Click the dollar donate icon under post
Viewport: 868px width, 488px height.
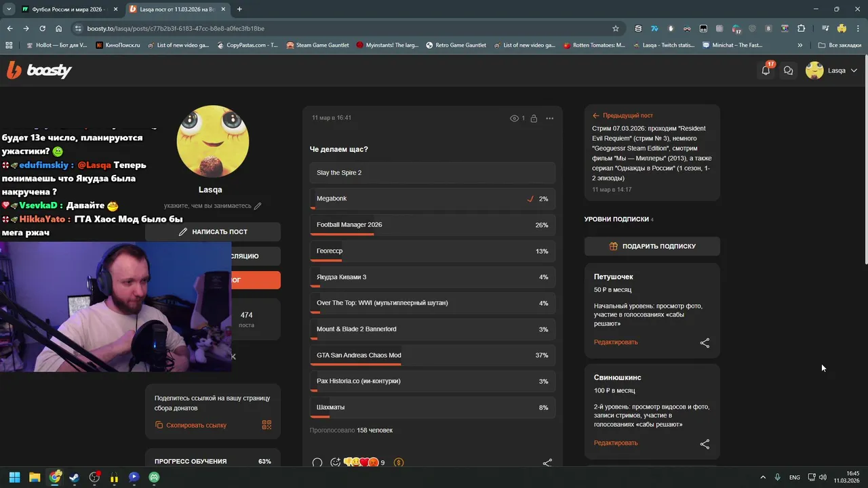point(399,463)
